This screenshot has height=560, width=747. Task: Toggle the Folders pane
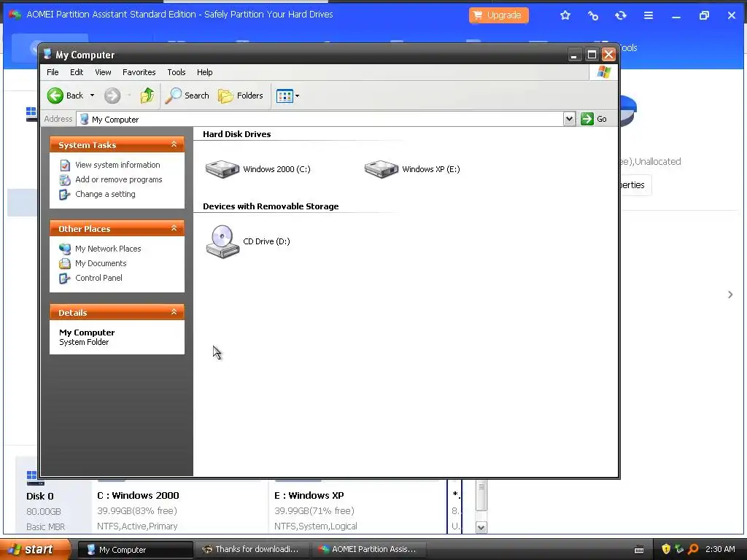(x=241, y=96)
